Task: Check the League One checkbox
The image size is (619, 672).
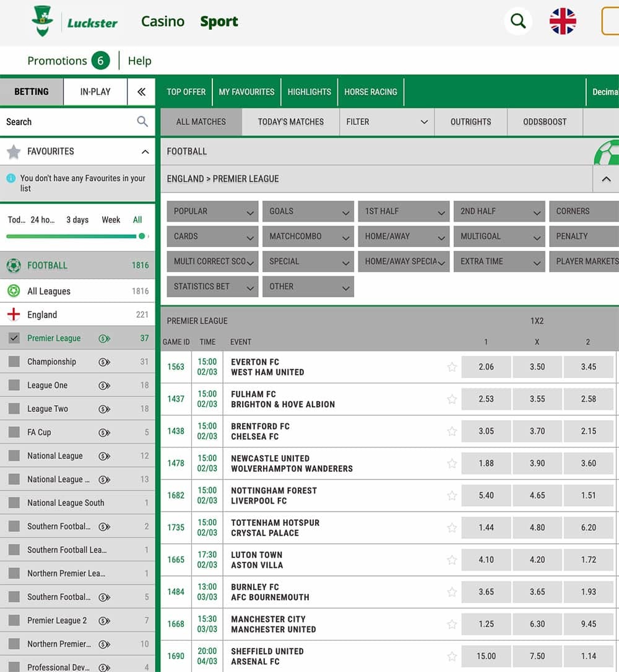Action: [x=14, y=385]
